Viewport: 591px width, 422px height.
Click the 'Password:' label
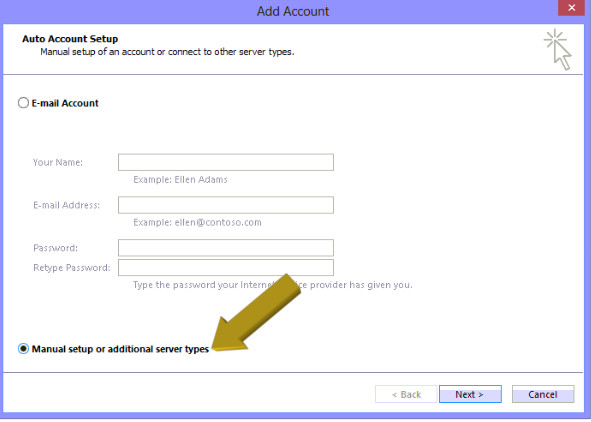55,248
